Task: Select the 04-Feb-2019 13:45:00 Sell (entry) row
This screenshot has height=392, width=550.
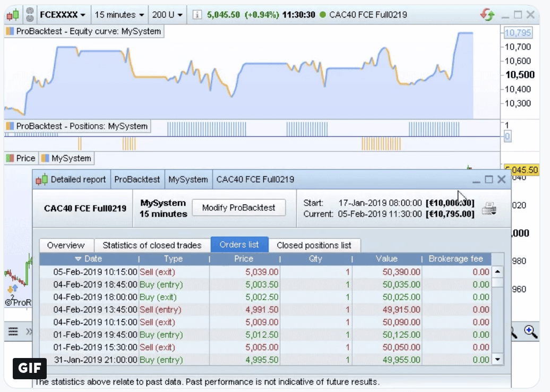Action: coord(265,310)
